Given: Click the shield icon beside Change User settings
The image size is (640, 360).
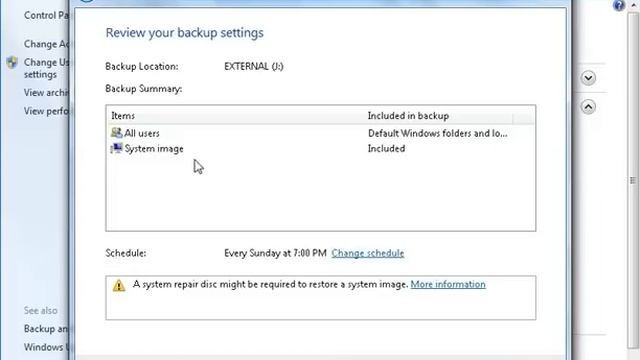Looking at the screenshot, I should coord(12,62).
